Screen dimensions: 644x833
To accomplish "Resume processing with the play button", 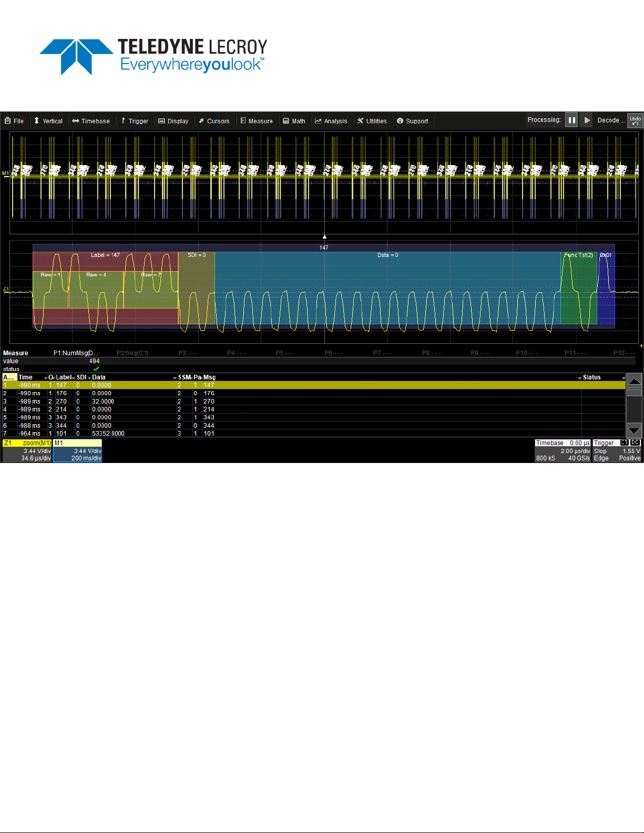I will coord(587,120).
